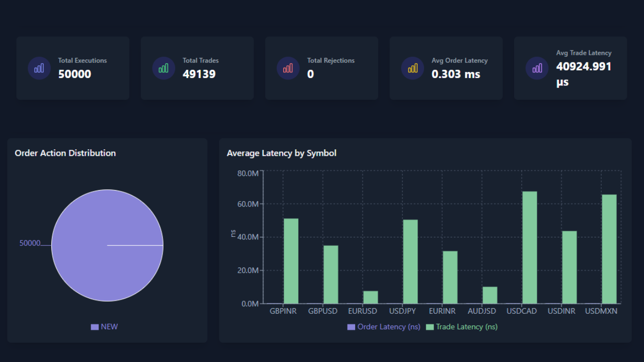Select the USDCAD trade latency bar
644x362 pixels.
click(529, 247)
